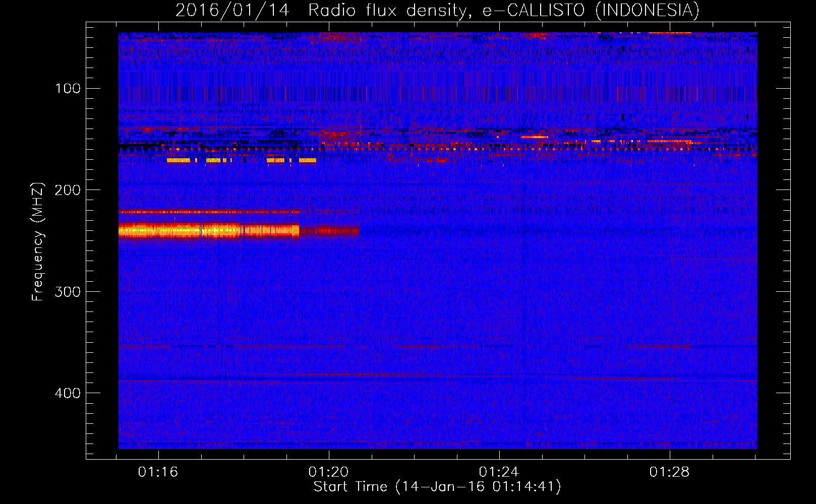
Task: Click the 01:24 time tick label
Action: (499, 472)
